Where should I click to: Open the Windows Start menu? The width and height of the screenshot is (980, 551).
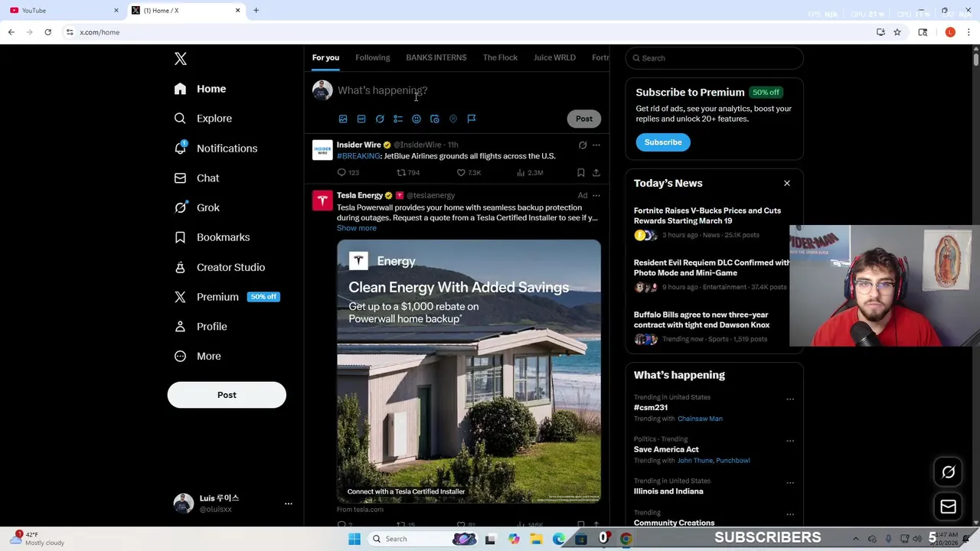354,539
